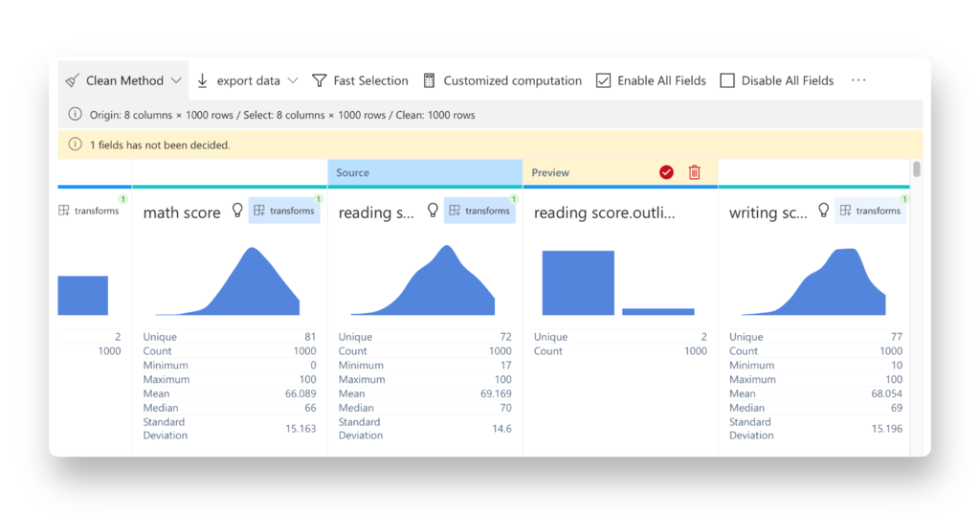Open writing score transforms button
980x514 pixels.
(870, 211)
